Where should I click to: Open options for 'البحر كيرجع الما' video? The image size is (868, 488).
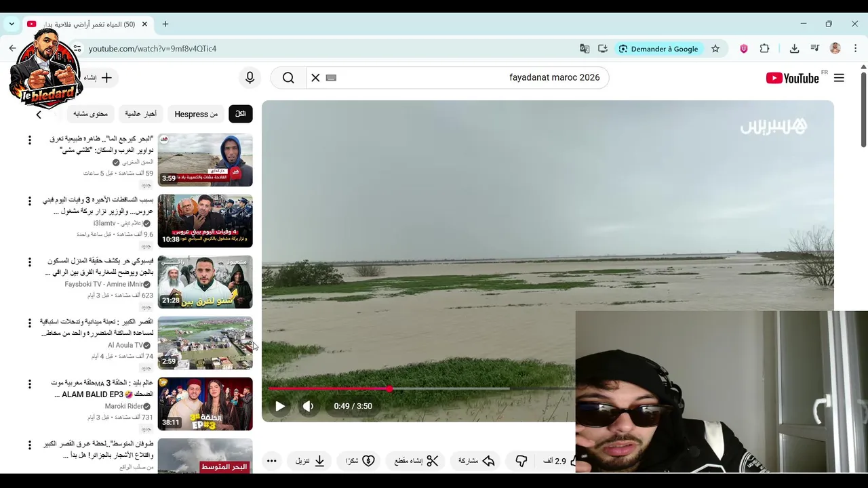click(x=29, y=140)
